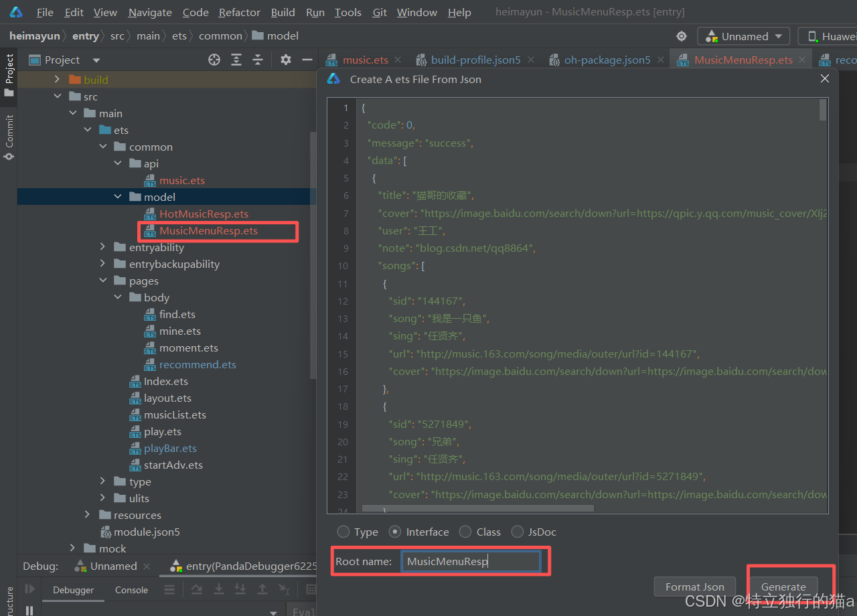This screenshot has width=857, height=616.
Task: Open the File menu
Action: pyautogui.click(x=45, y=12)
